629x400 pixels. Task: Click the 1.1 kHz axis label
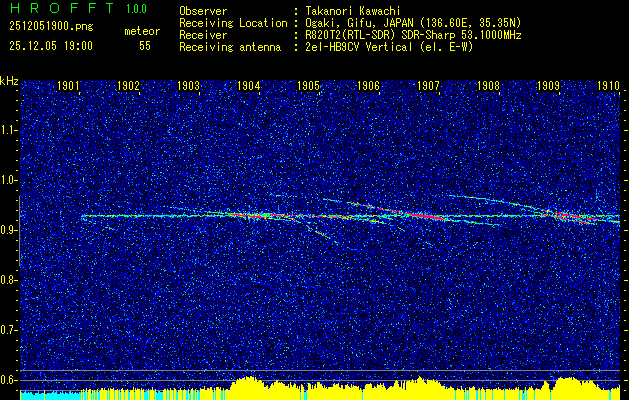[x=9, y=130]
